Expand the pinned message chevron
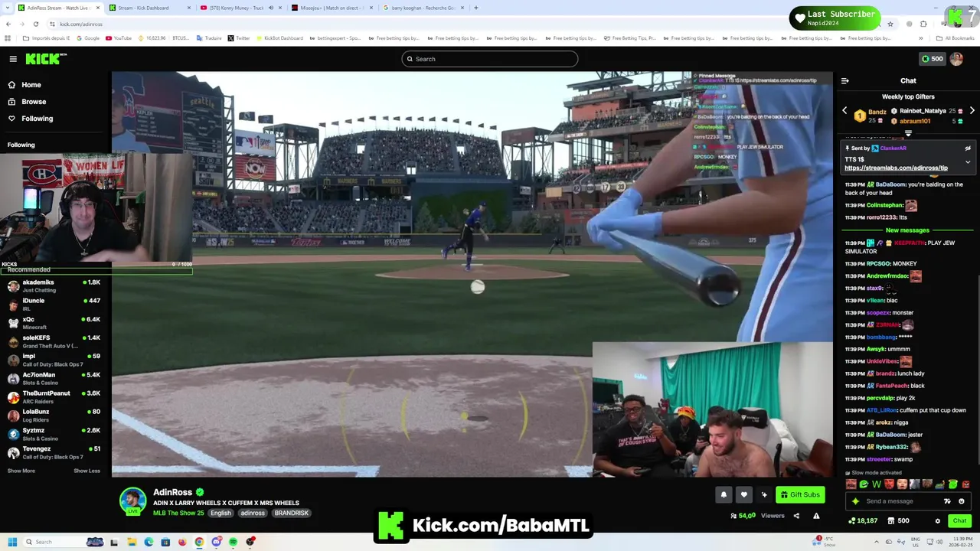 pos(968,161)
